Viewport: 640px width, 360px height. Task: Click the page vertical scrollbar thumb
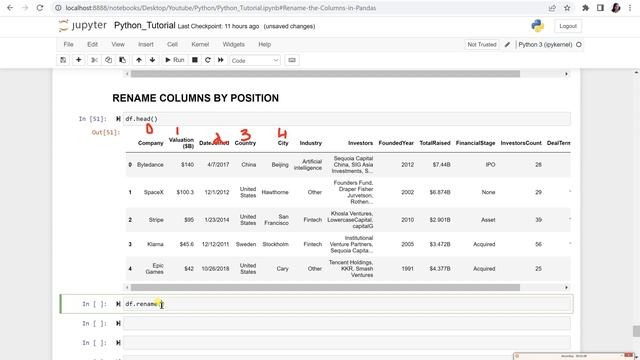(x=636, y=331)
